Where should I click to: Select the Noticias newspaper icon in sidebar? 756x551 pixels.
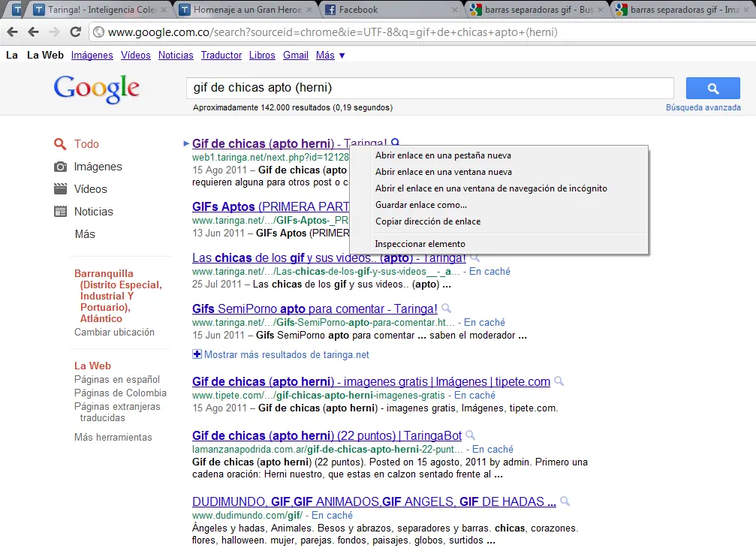60,212
